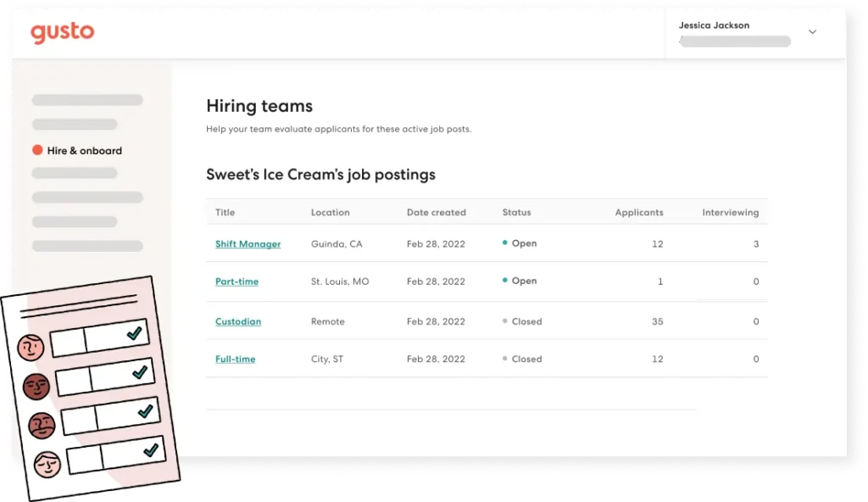Click the gray Closed status dot beside Full-time
This screenshot has height=502, width=868.
click(x=504, y=359)
